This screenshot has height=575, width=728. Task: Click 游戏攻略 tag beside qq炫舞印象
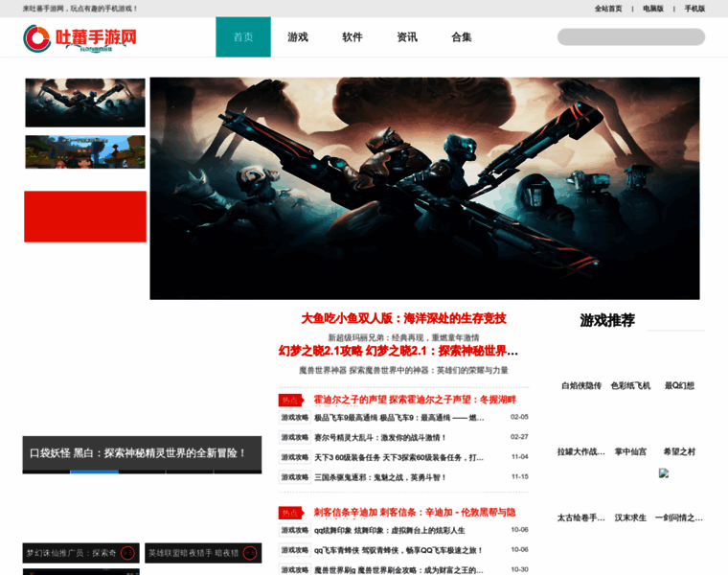pyautogui.click(x=295, y=530)
